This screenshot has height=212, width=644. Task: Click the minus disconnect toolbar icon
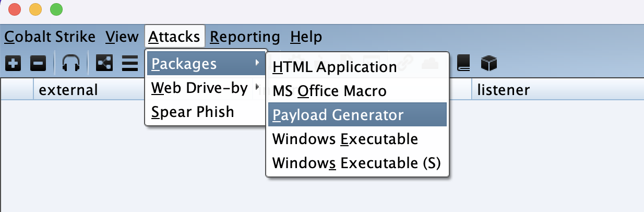(x=38, y=64)
